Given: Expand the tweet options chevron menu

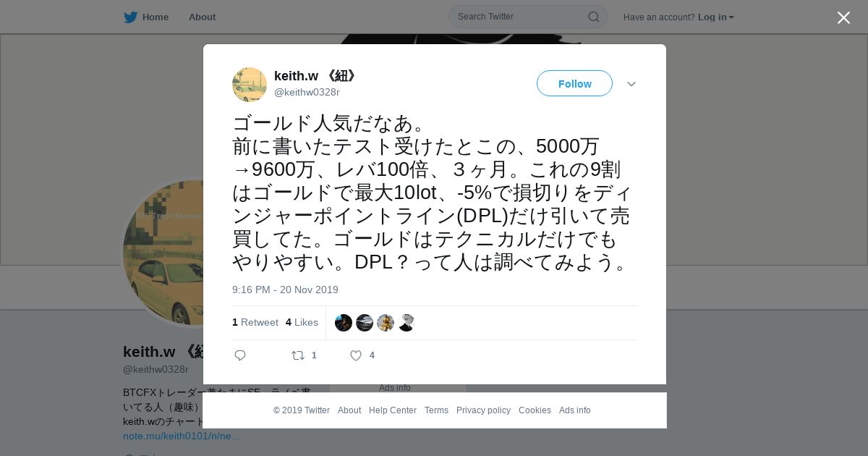Looking at the screenshot, I should pos(631,84).
